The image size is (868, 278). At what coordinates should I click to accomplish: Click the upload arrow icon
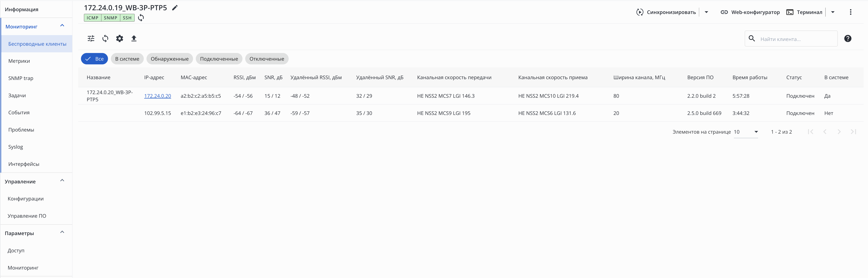click(x=134, y=38)
